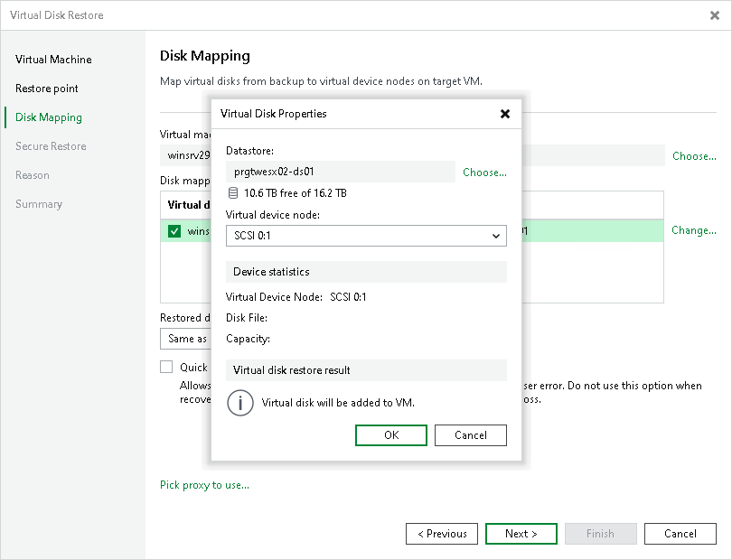Viewport: 732px width, 560px height.
Task: Open the Restored disk type dropdown
Action: click(x=185, y=339)
